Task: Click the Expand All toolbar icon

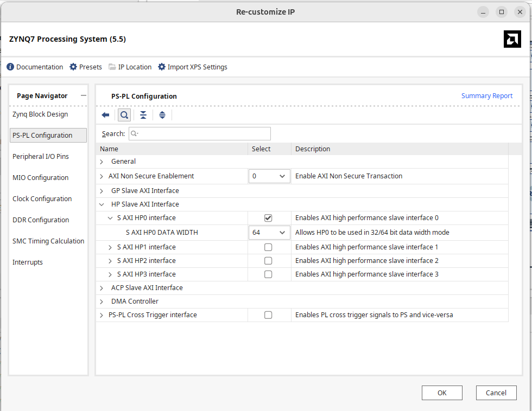Action: tap(162, 115)
